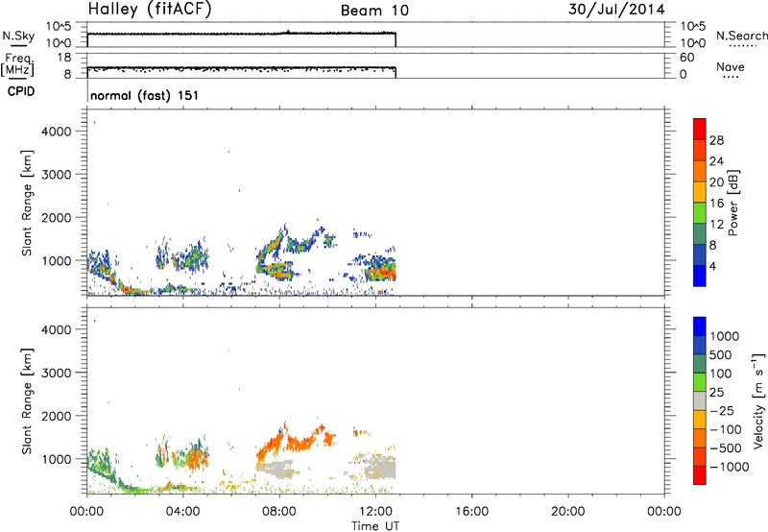
Task: Click the "-1000" label on Velocity colorbar
Action: 729,467
